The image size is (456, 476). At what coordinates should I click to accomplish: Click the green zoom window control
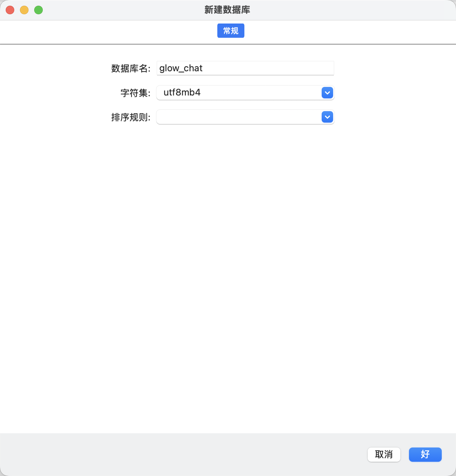[x=38, y=10]
